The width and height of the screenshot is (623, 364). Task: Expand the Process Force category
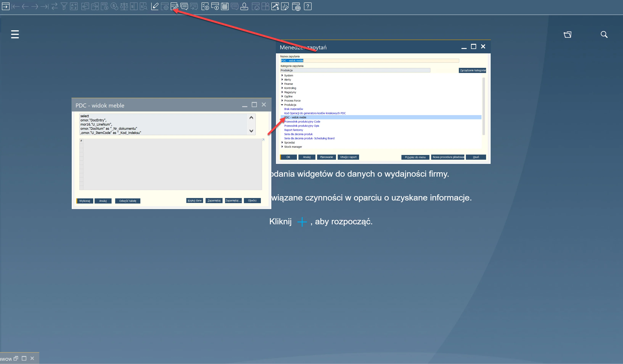pos(283,100)
